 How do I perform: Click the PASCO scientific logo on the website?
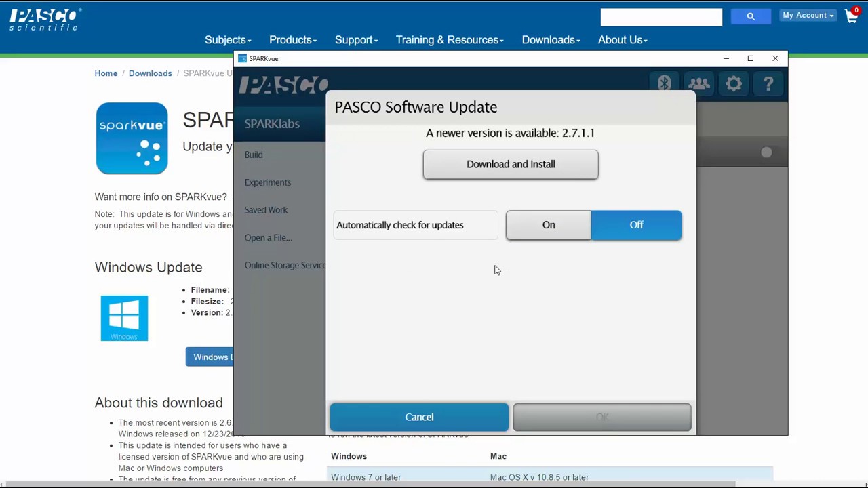coord(45,19)
